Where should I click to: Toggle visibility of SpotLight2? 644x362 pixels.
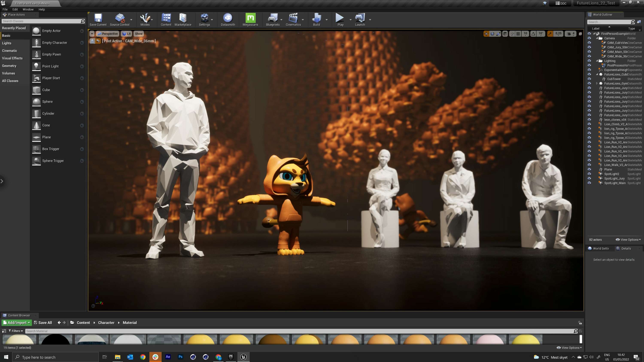point(589,174)
